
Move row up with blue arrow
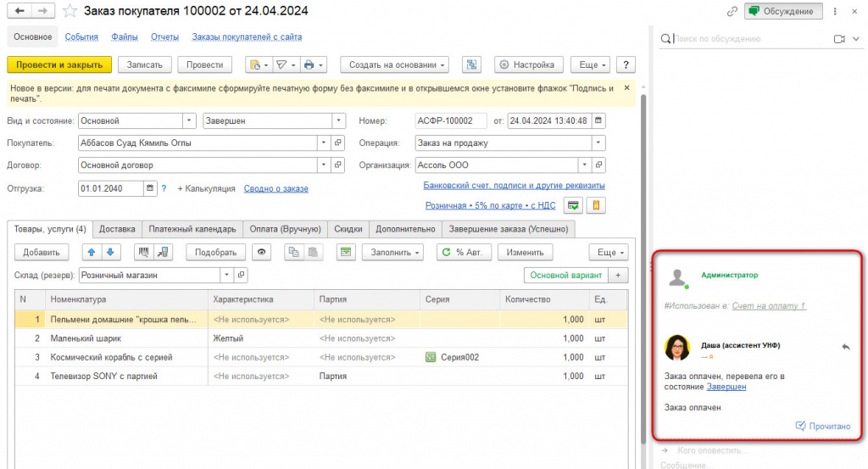point(92,252)
